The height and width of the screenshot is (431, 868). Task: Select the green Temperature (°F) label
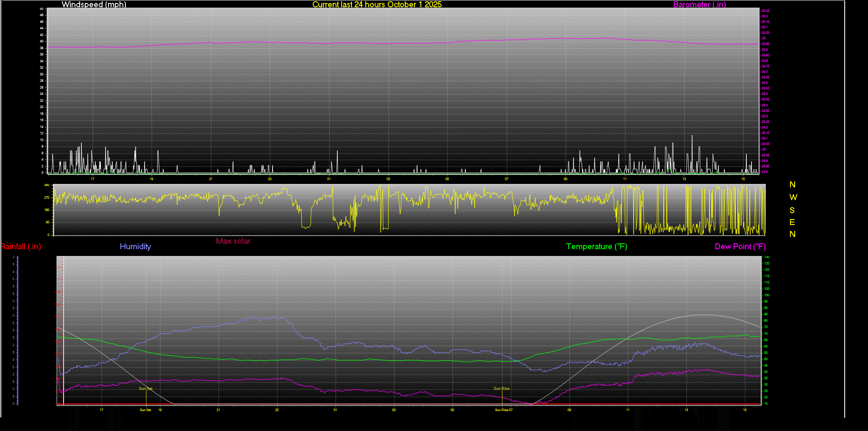(x=596, y=247)
